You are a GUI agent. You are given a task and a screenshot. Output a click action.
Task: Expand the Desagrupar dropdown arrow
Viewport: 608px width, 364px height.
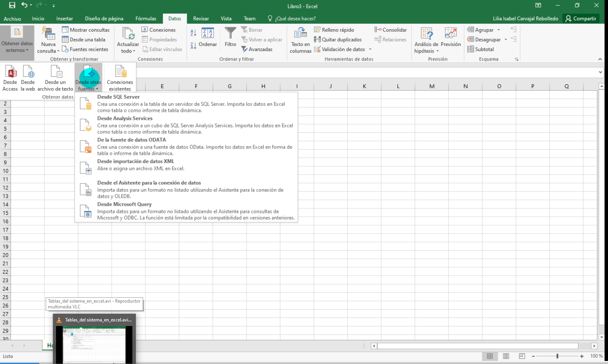click(506, 40)
